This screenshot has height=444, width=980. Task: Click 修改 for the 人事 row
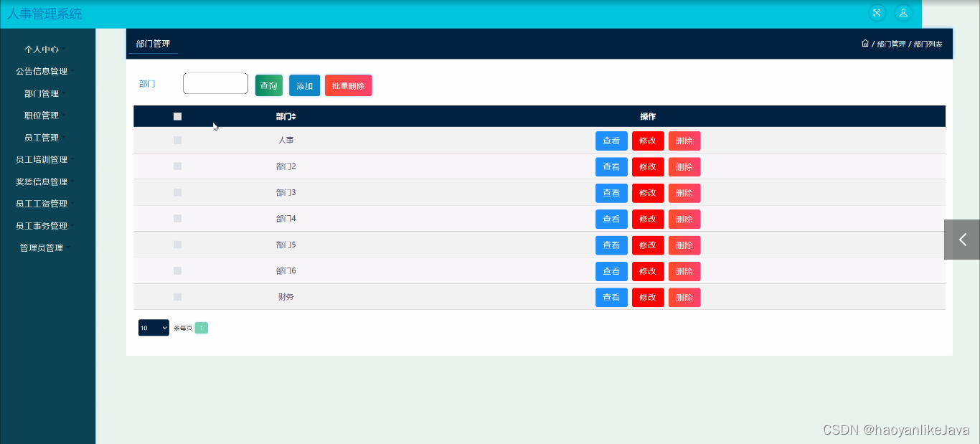[x=648, y=141]
